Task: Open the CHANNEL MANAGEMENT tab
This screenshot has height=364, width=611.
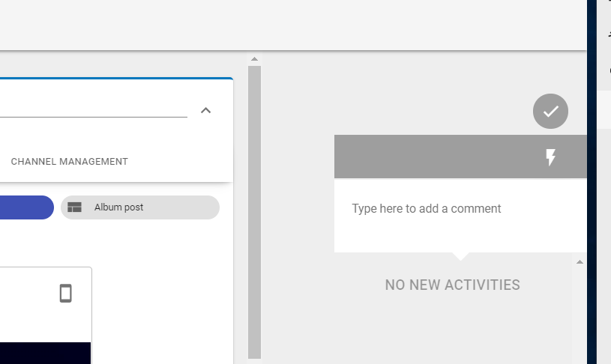Action: click(70, 162)
